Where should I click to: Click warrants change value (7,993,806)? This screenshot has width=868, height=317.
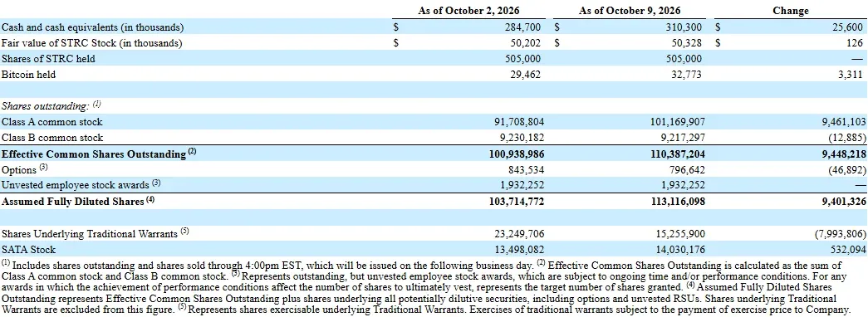tap(841, 233)
